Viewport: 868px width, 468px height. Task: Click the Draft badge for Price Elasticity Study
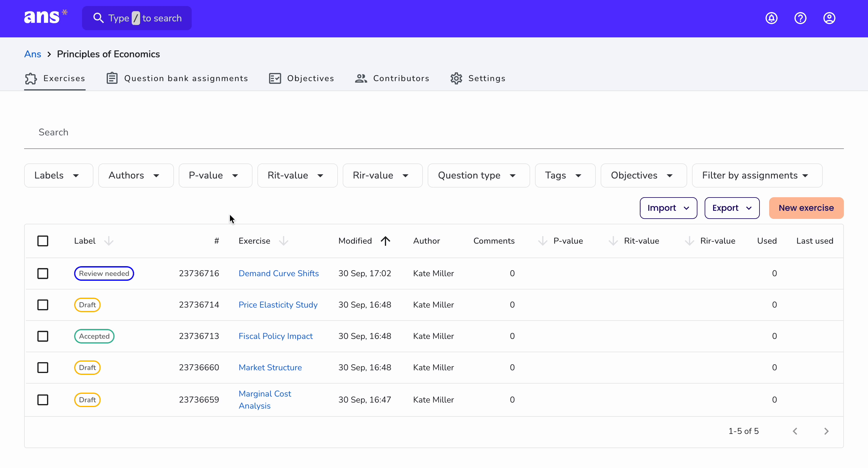[87, 305]
